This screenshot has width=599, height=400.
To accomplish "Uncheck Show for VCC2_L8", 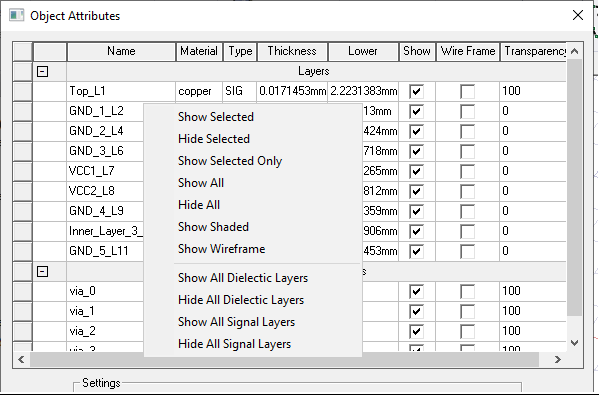I will [x=416, y=191].
